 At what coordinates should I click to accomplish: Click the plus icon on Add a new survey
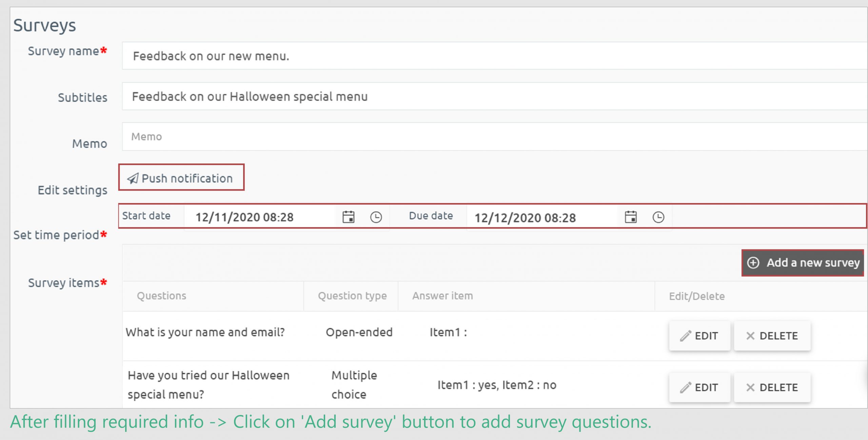(x=753, y=263)
